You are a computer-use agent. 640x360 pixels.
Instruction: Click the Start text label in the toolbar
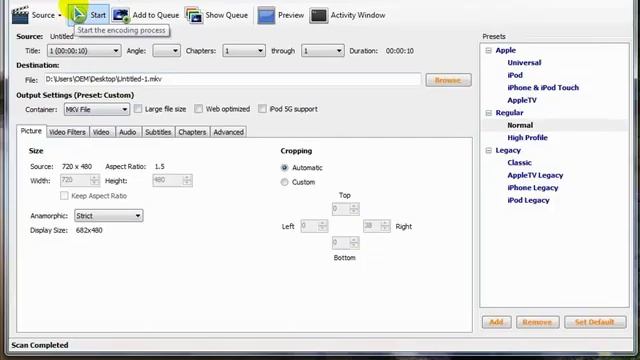98,15
